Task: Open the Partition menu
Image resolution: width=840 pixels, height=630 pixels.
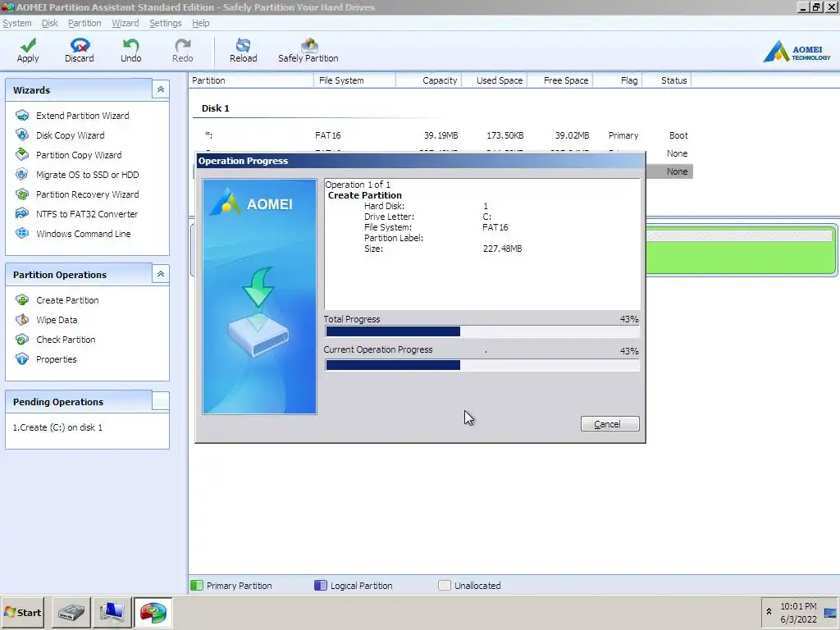Action: pyautogui.click(x=84, y=23)
